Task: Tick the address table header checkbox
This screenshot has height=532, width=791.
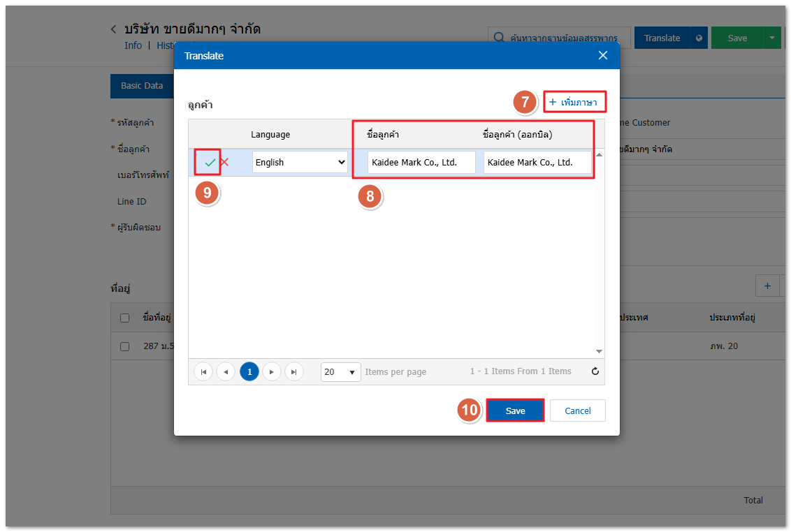Action: (x=124, y=318)
